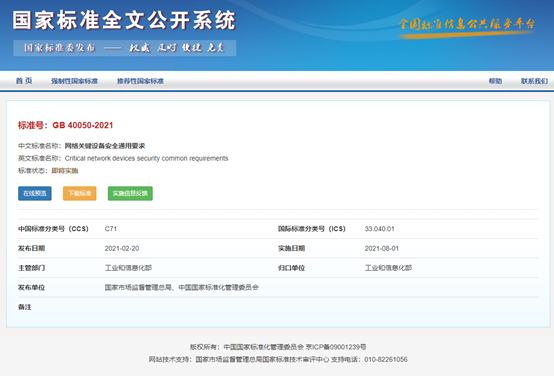Click the implementation date 2021-08-01

(x=382, y=248)
